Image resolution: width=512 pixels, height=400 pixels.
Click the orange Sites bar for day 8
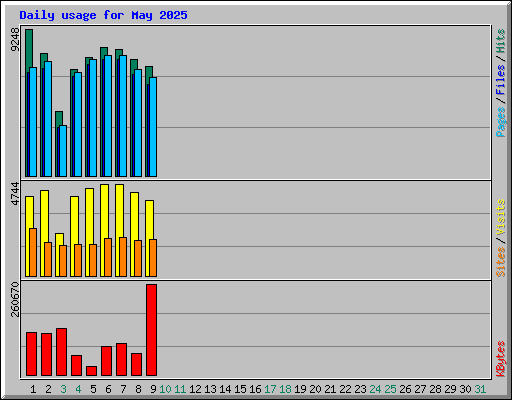coord(138,258)
